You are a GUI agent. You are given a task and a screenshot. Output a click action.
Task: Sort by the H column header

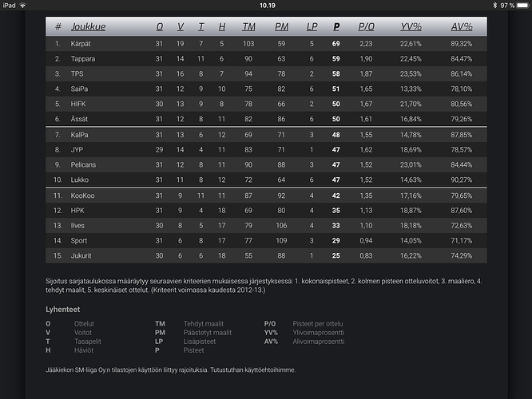[221, 26]
